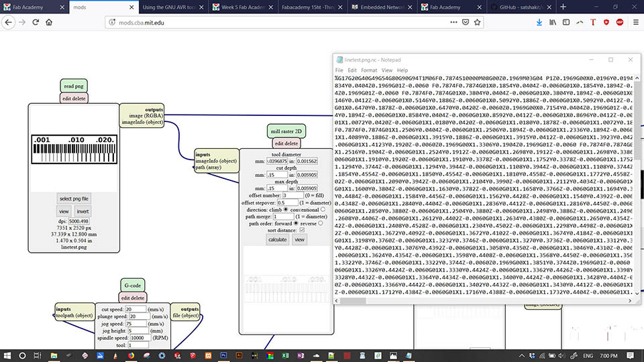Viewport: 644px width, 362px height.
Task: Select the conventional direction radio button
Action: click(323, 210)
